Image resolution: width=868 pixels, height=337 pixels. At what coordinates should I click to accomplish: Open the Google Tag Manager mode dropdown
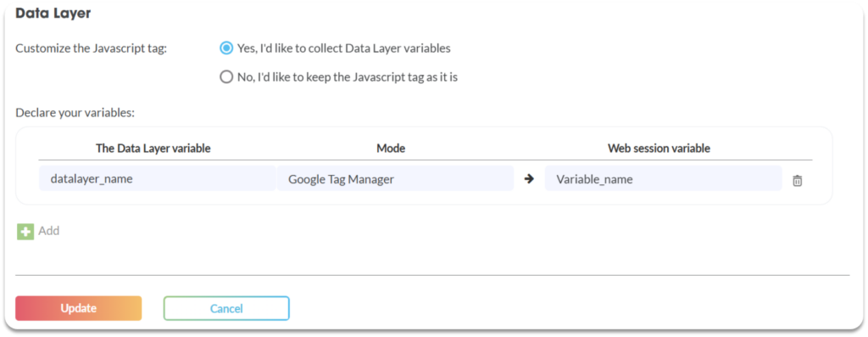(395, 178)
